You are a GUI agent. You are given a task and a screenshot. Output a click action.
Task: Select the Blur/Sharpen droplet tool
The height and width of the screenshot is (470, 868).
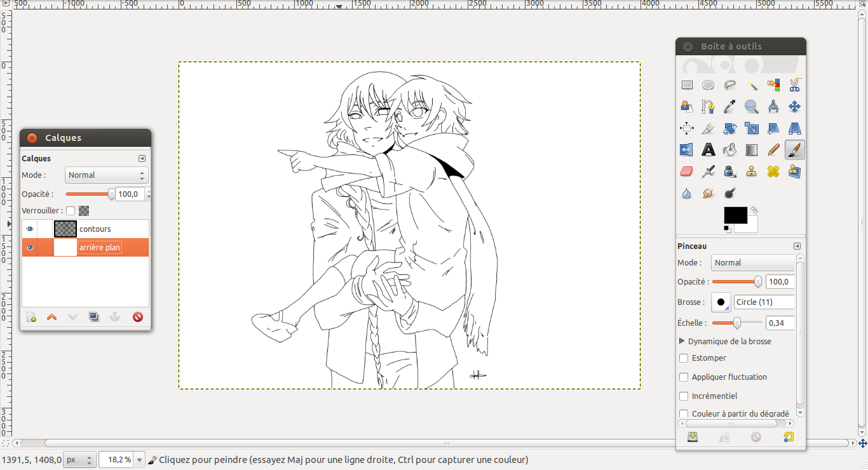687,193
